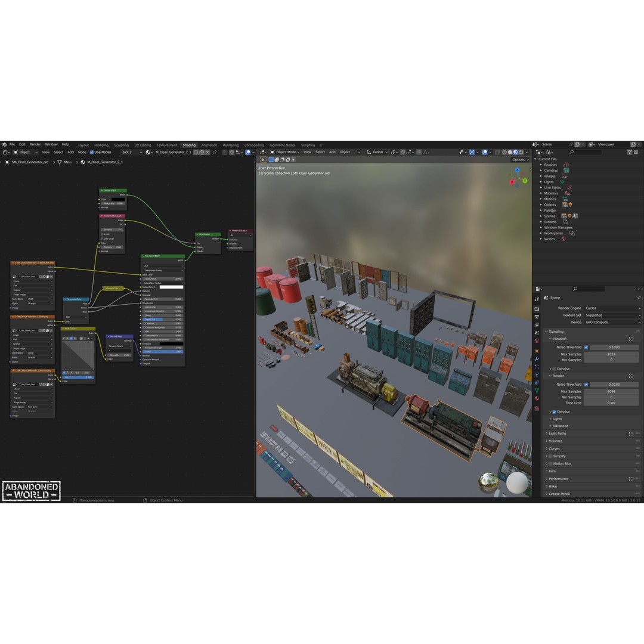Image resolution: width=644 pixels, height=644 pixels.
Task: Open the Material properties tab
Action: (x=537, y=398)
